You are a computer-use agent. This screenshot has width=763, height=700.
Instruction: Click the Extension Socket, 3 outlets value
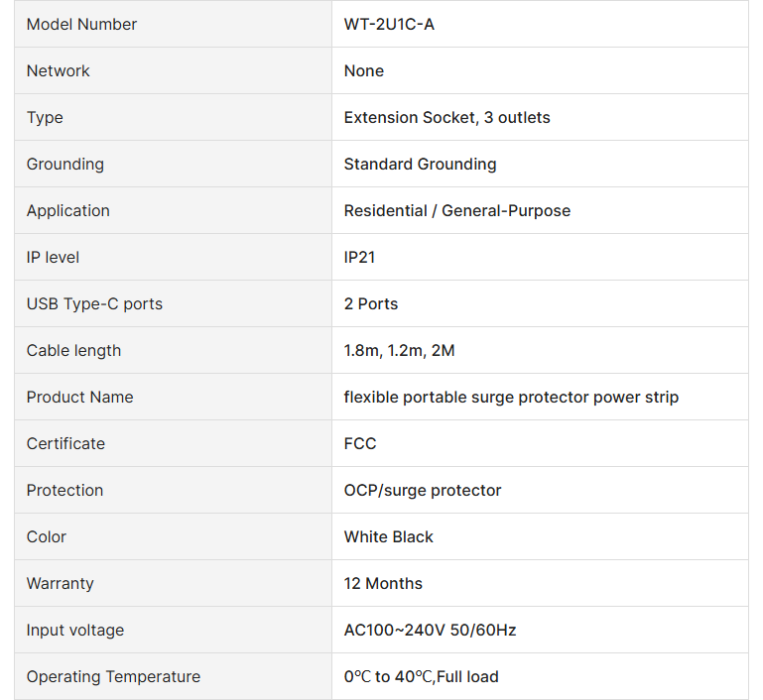tap(446, 117)
